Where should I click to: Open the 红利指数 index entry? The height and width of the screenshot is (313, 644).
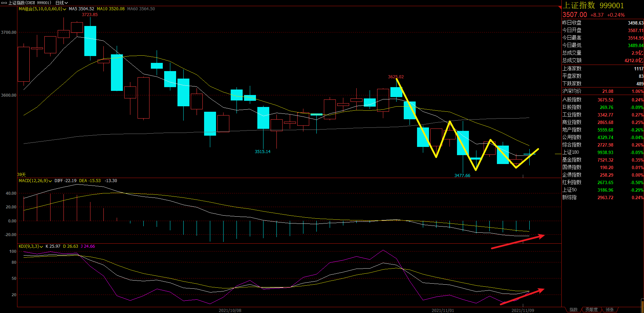572,182
